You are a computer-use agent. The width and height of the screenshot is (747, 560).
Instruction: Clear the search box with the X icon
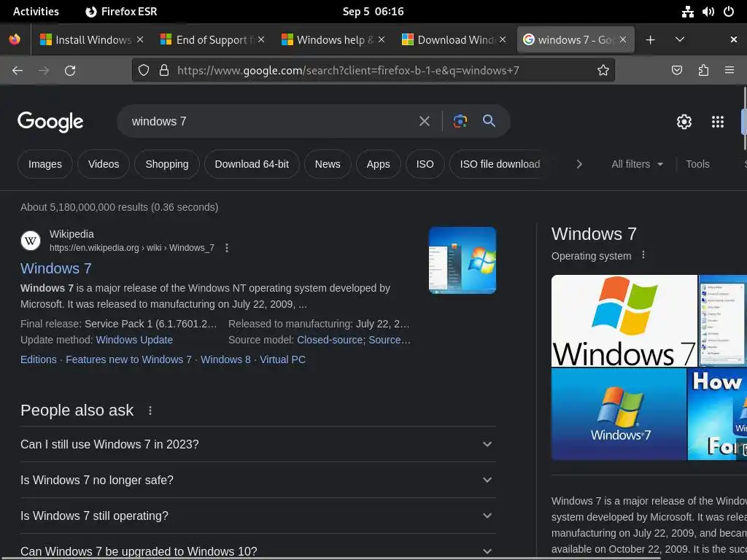[424, 122]
